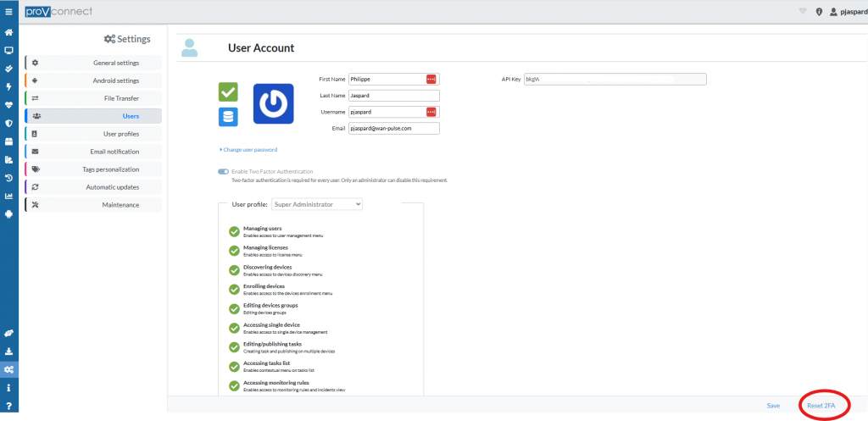The height and width of the screenshot is (421, 868).
Task: Click the highlighted settings gears sidebar icon
Action: pyautogui.click(x=8, y=369)
